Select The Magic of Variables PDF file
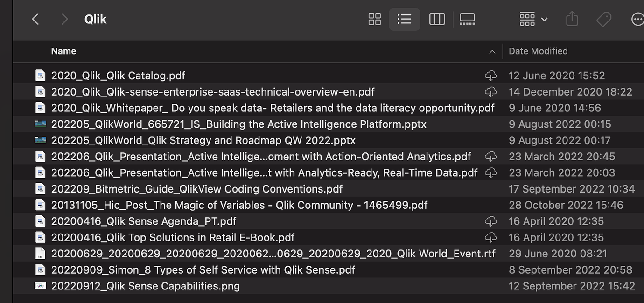Screen dimensions: 644x303 point(239,205)
